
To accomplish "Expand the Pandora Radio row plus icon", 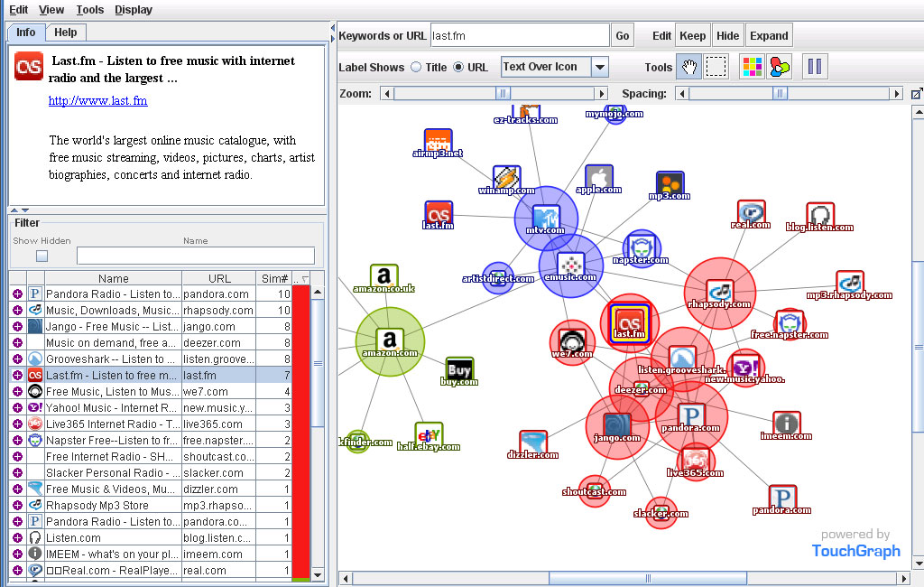I will (17, 294).
